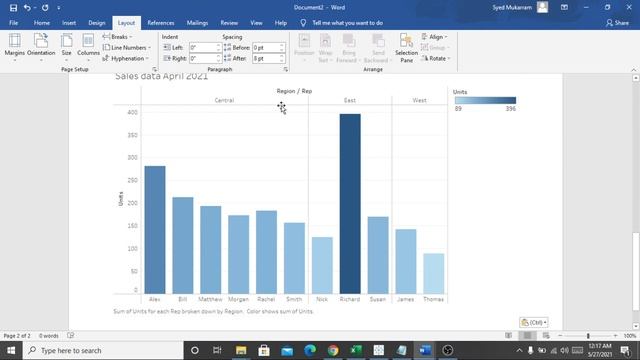
Task: Click the Save icon in the title bar
Action: (x=13, y=7)
